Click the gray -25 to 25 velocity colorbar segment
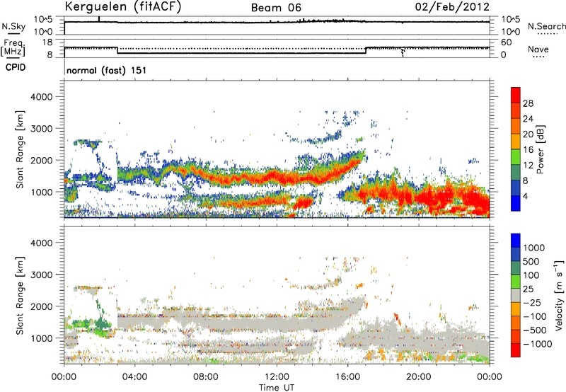Screen dimensions: 566x392 pyautogui.click(x=516, y=295)
